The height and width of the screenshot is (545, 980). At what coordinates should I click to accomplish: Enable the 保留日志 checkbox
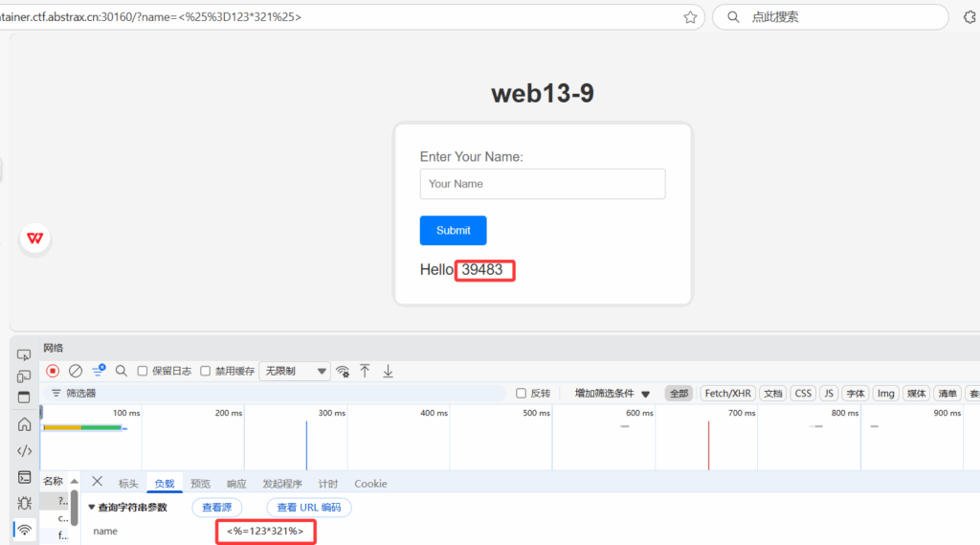pyautogui.click(x=143, y=371)
